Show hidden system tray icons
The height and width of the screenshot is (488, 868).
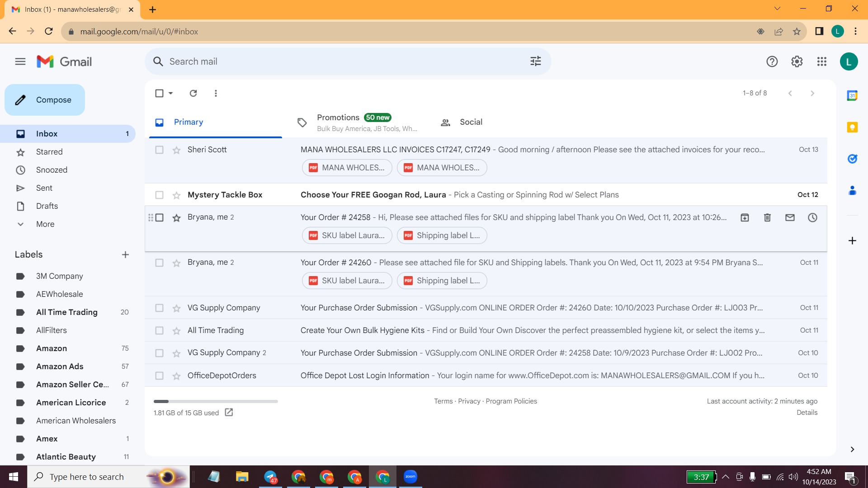coord(726,477)
